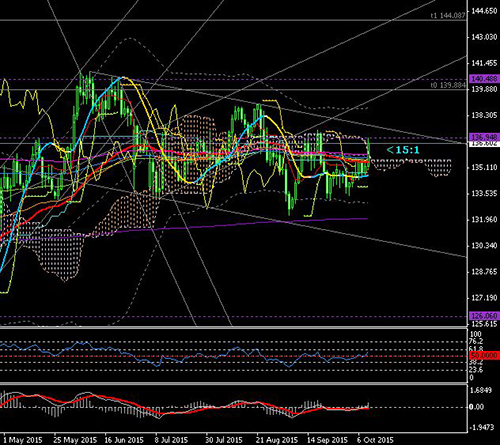The image size is (500, 445).
Task: Click the purple 140.488 price label
Action: (x=485, y=79)
